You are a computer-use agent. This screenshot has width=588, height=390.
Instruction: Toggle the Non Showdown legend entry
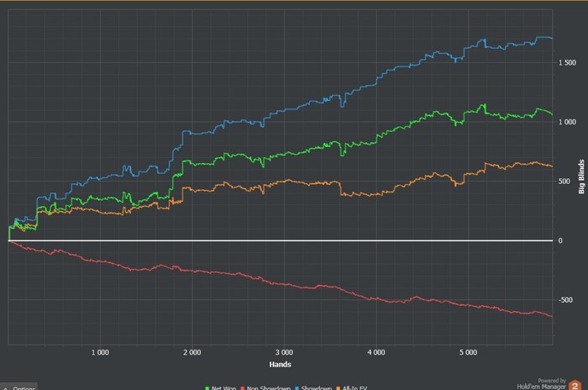(x=266, y=387)
